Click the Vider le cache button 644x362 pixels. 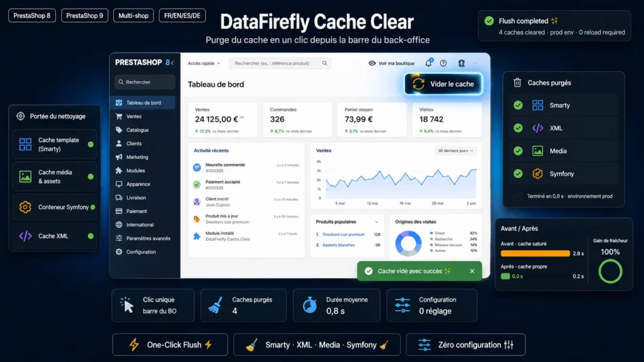coord(443,84)
